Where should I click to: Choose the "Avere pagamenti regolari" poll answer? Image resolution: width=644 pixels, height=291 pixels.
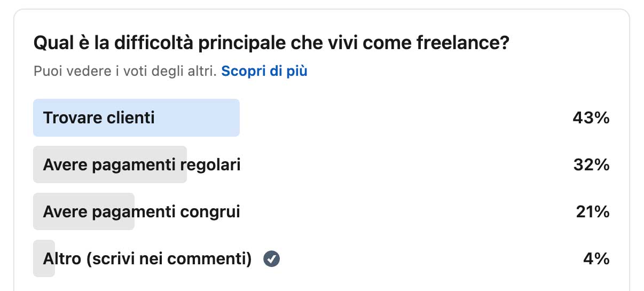tap(142, 165)
